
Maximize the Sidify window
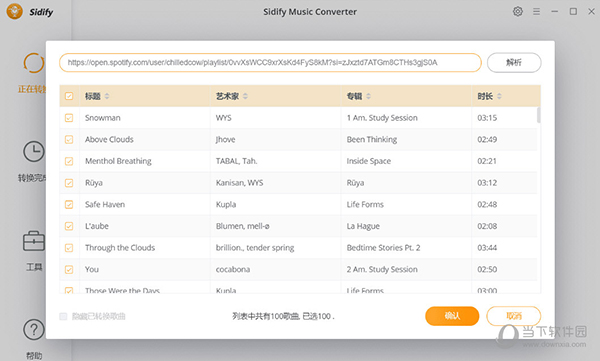[x=573, y=11]
